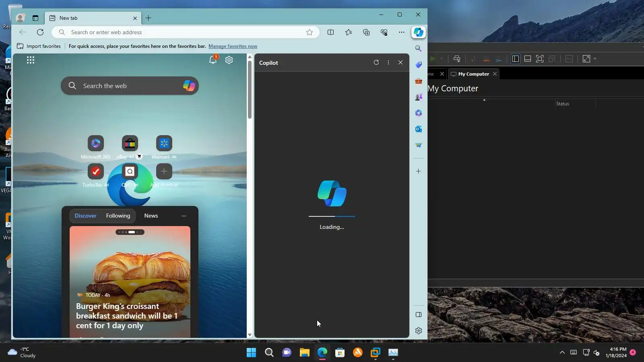Screen dimensions: 644x362
Task: Open the app launcher grid on new tab page
Action: [x=31, y=60]
